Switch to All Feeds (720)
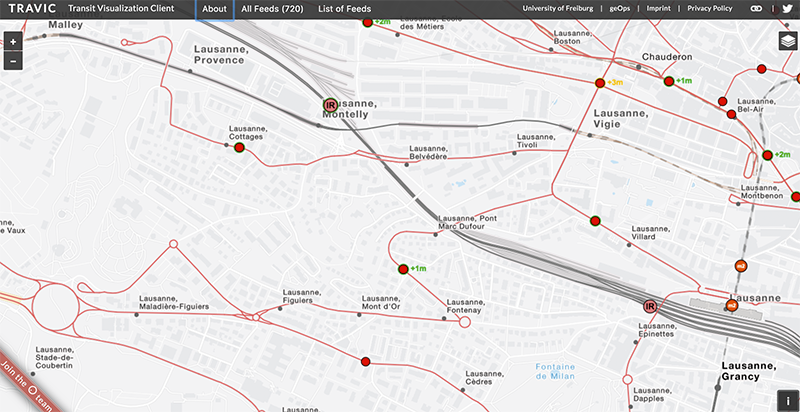The width and height of the screenshot is (800, 412). pyautogui.click(x=272, y=9)
